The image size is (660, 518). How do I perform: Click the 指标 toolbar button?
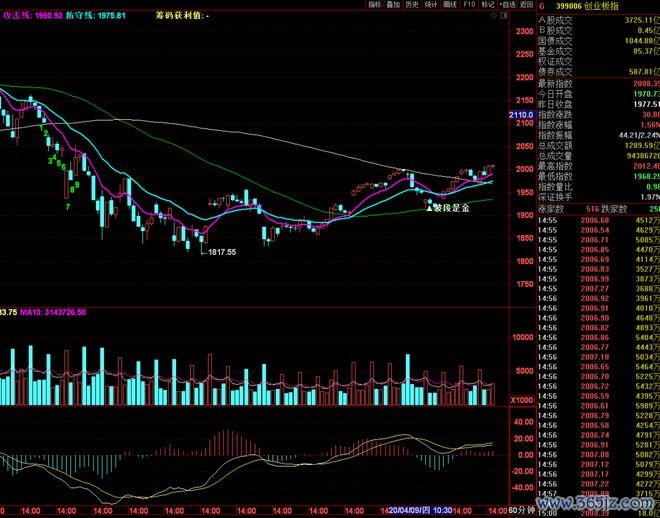pyautogui.click(x=375, y=5)
